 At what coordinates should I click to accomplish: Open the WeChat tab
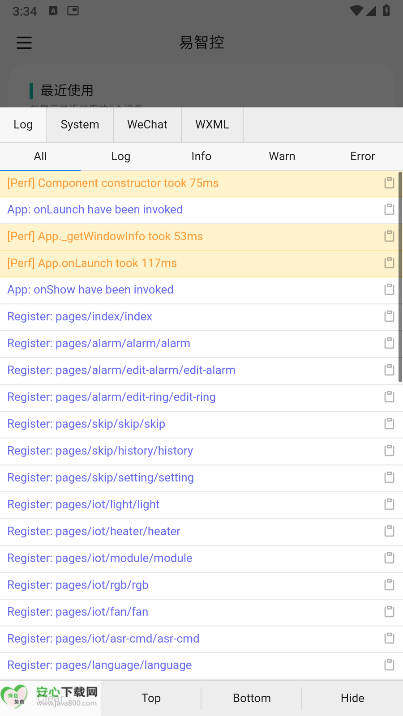147,125
